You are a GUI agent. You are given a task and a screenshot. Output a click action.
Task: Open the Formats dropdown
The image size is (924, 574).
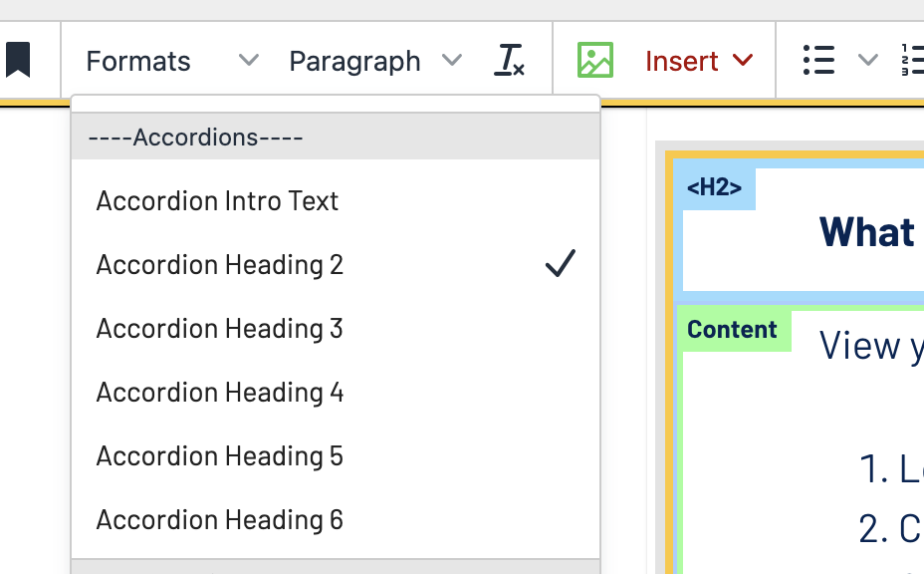171,61
